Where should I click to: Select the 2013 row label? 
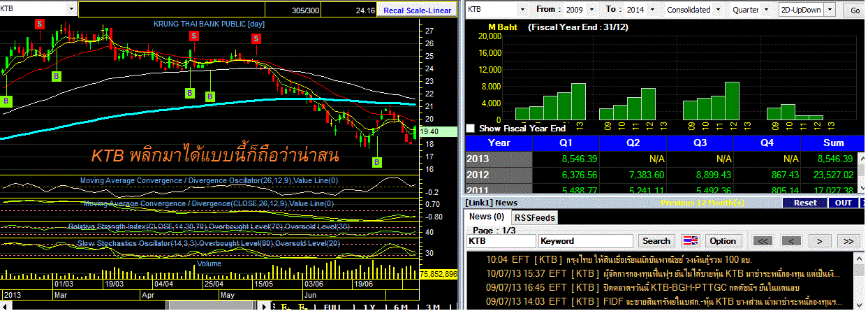499,159
